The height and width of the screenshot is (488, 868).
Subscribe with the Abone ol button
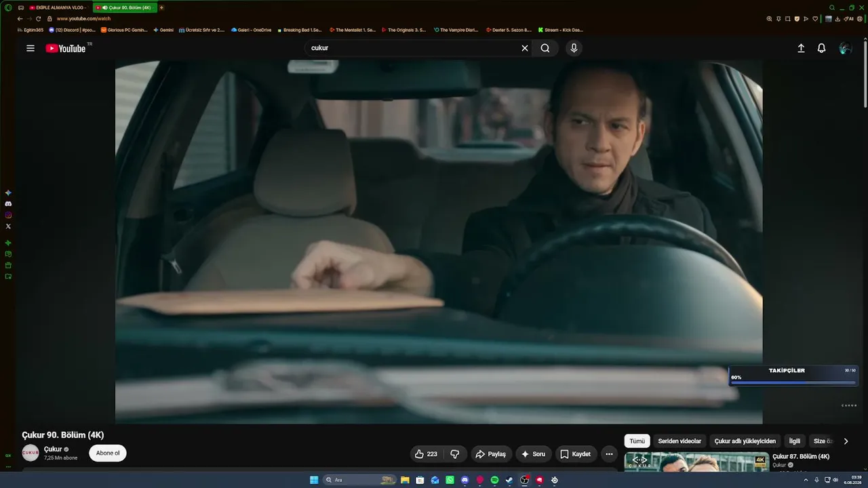pos(108,453)
